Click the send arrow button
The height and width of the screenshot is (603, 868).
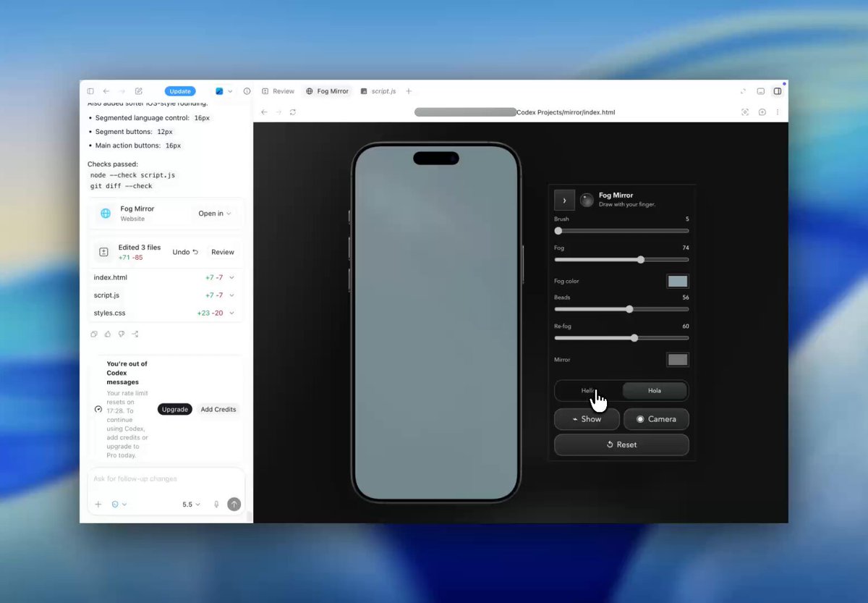(234, 504)
